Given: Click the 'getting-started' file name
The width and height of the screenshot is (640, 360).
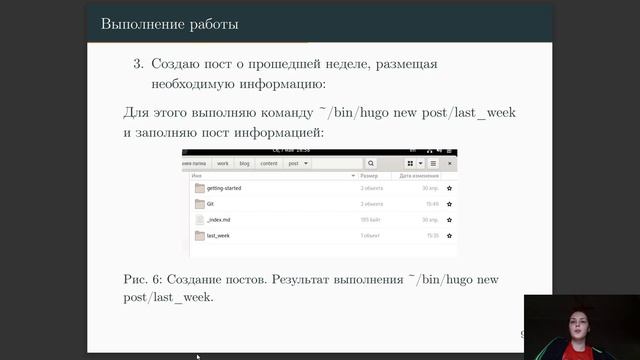Looking at the screenshot, I should [x=224, y=188].
